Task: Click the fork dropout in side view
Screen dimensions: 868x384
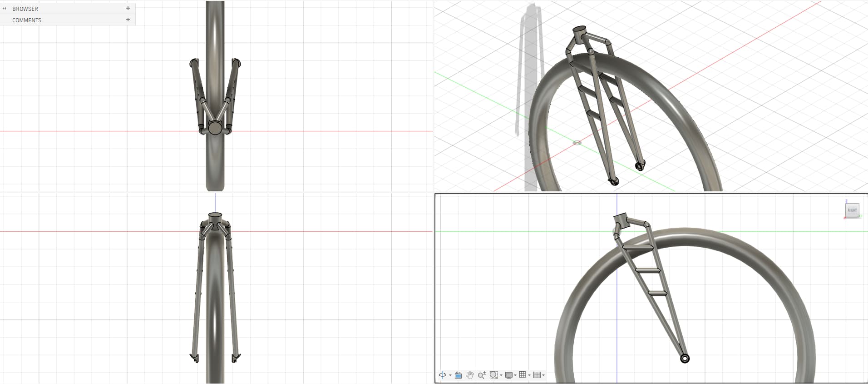Action: [685, 359]
